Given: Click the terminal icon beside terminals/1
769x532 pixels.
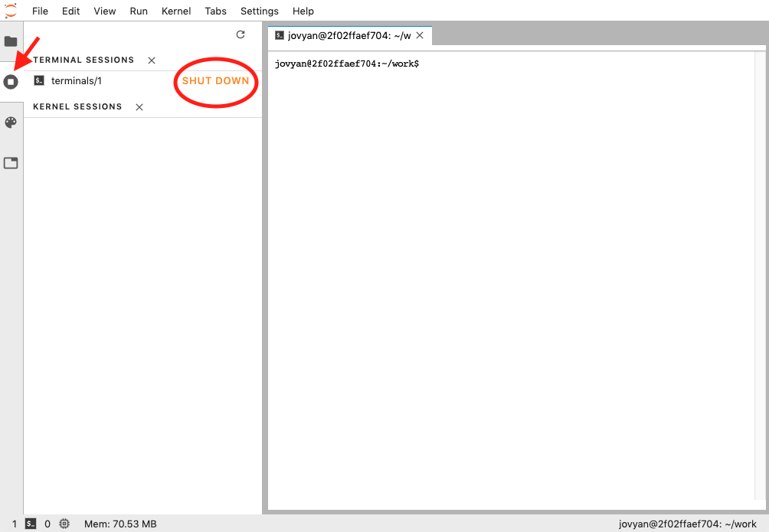Looking at the screenshot, I should [38, 80].
